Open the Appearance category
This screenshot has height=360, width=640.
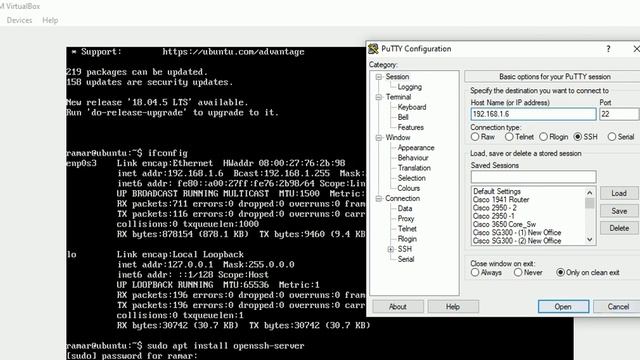tap(416, 148)
